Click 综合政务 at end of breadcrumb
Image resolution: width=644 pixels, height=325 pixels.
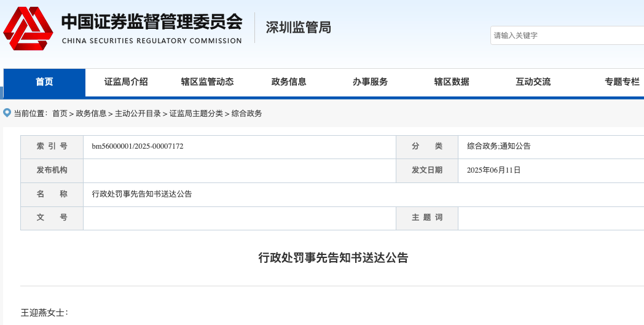246,114
